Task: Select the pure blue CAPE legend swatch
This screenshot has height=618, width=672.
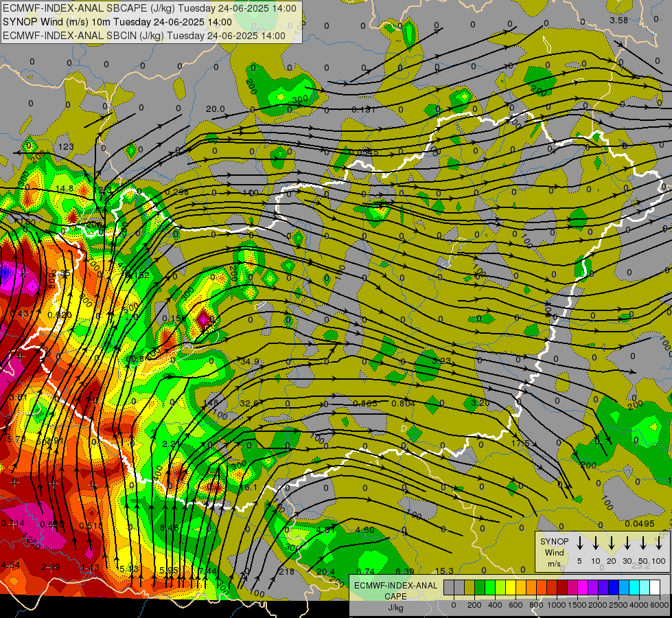Action: pyautogui.click(x=614, y=587)
